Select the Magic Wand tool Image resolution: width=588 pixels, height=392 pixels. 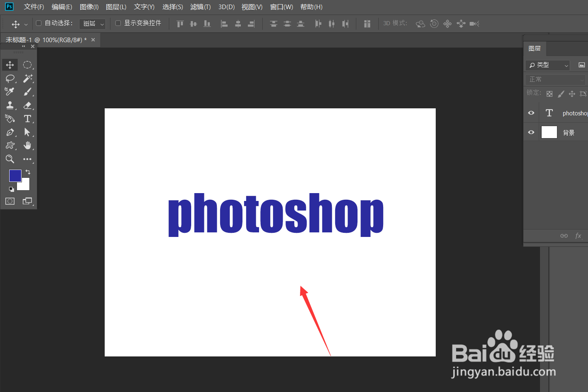[x=27, y=78]
